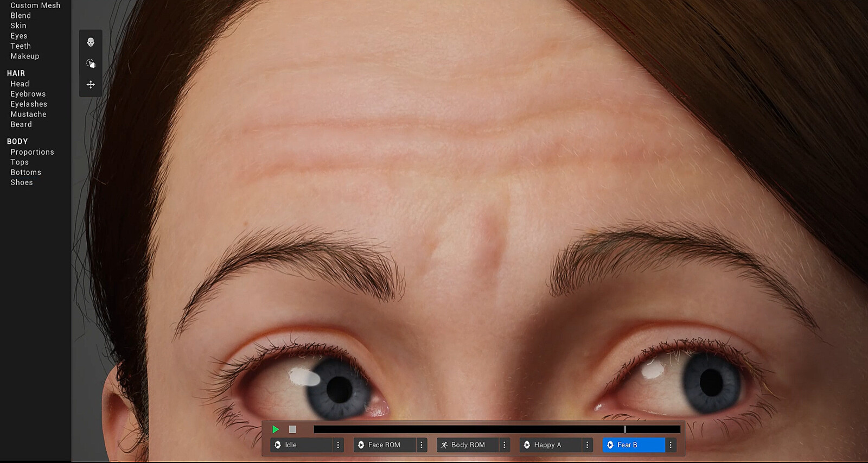
Task: Stop animation playback with the square button
Action: coord(292,429)
